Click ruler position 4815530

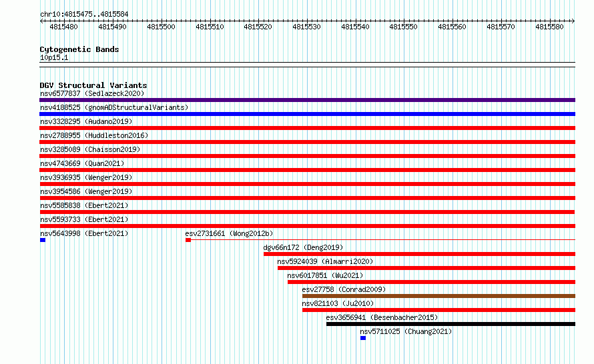(306, 27)
